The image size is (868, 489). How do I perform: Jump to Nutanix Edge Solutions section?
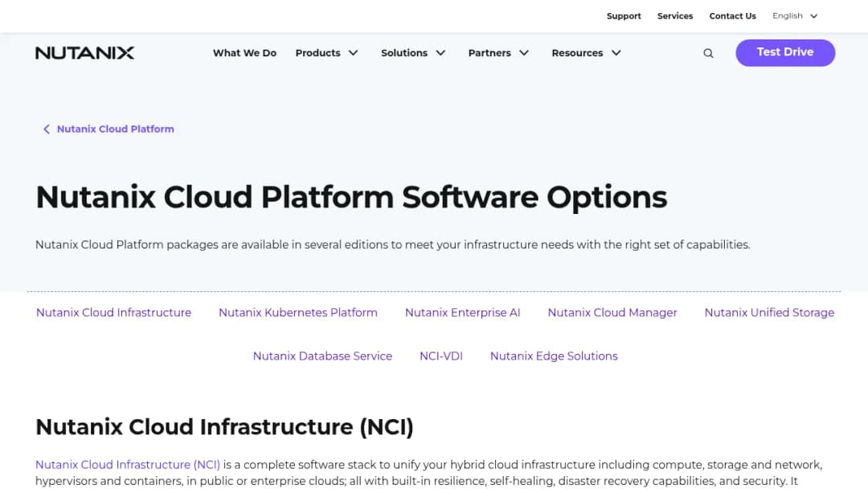click(554, 356)
